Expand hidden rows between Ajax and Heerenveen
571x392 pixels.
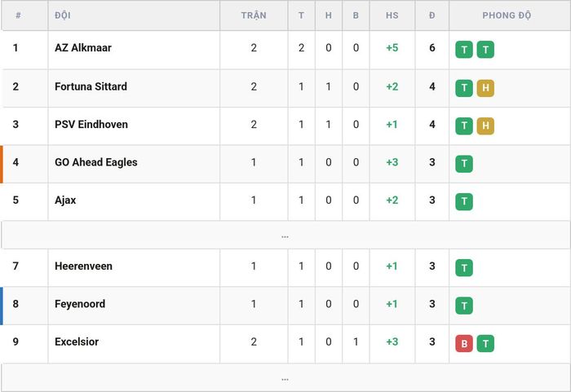285,236
